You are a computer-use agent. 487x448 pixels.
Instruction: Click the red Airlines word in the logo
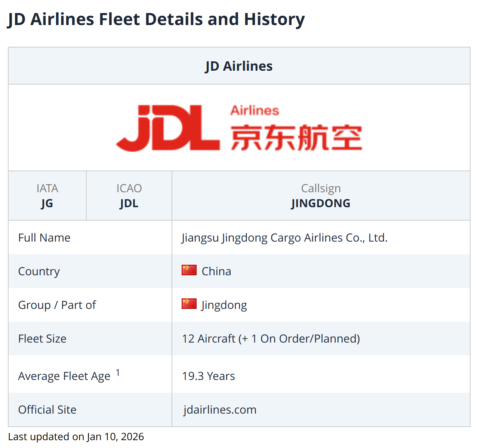click(x=255, y=110)
